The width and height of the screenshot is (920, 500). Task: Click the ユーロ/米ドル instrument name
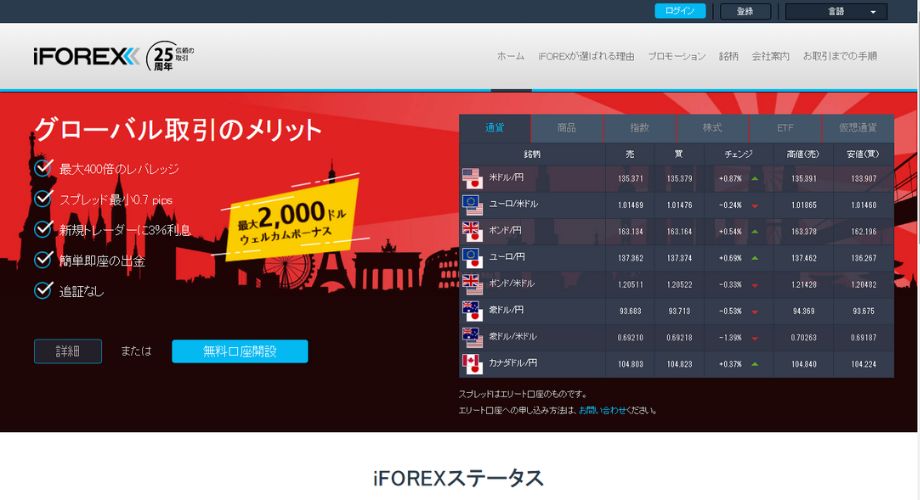(x=513, y=204)
